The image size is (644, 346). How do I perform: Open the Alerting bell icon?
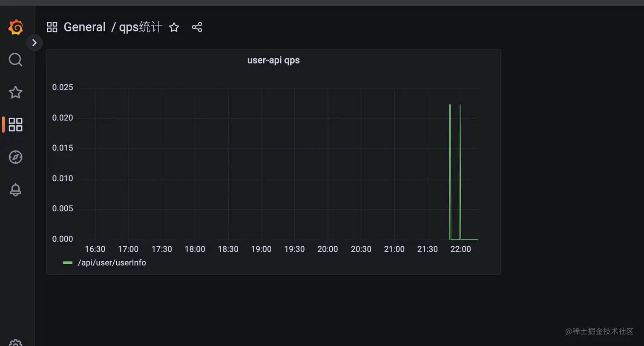pos(16,190)
